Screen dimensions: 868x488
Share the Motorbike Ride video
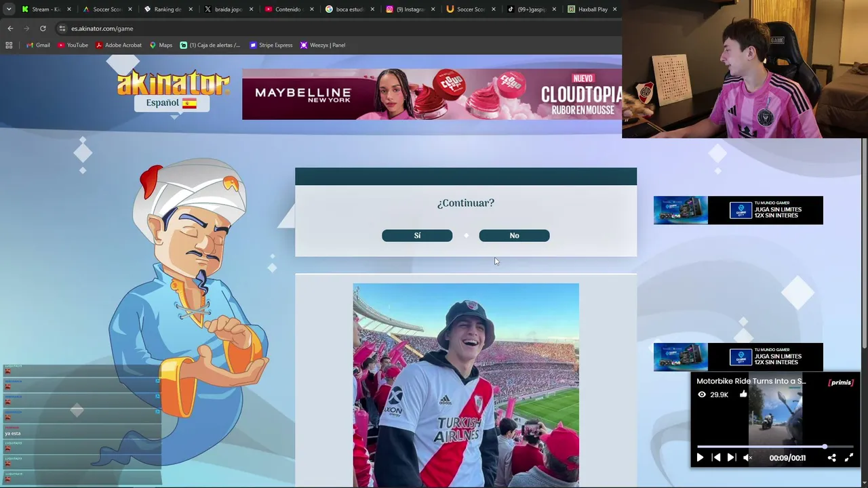[831, 457]
